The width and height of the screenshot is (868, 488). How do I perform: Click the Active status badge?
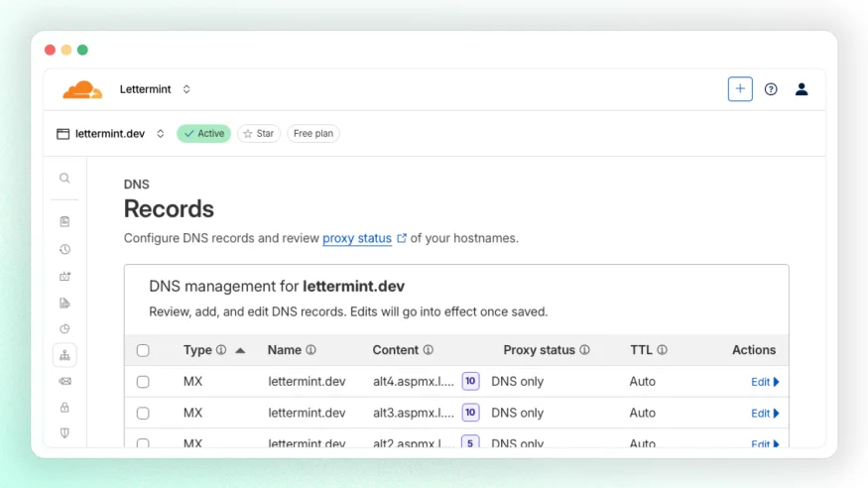pos(203,133)
